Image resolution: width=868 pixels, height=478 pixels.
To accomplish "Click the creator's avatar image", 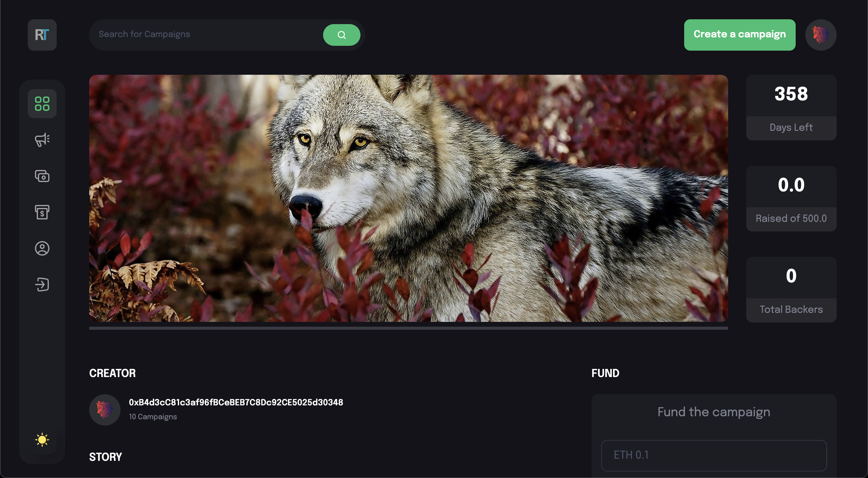I will [105, 410].
